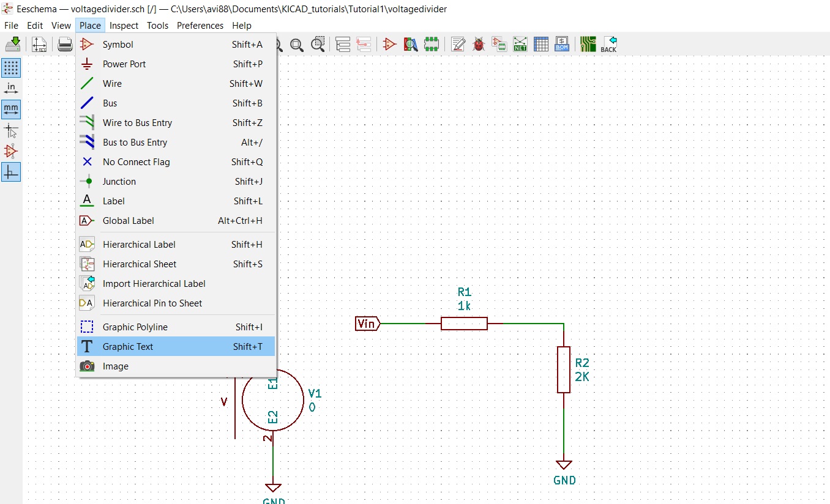
Task: Select Graphic Text from the Place menu
Action: coord(127,346)
